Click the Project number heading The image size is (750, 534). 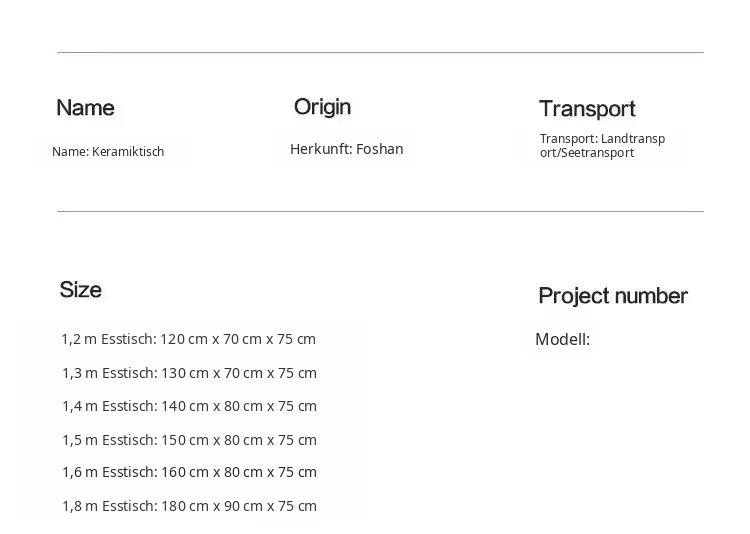point(613,296)
